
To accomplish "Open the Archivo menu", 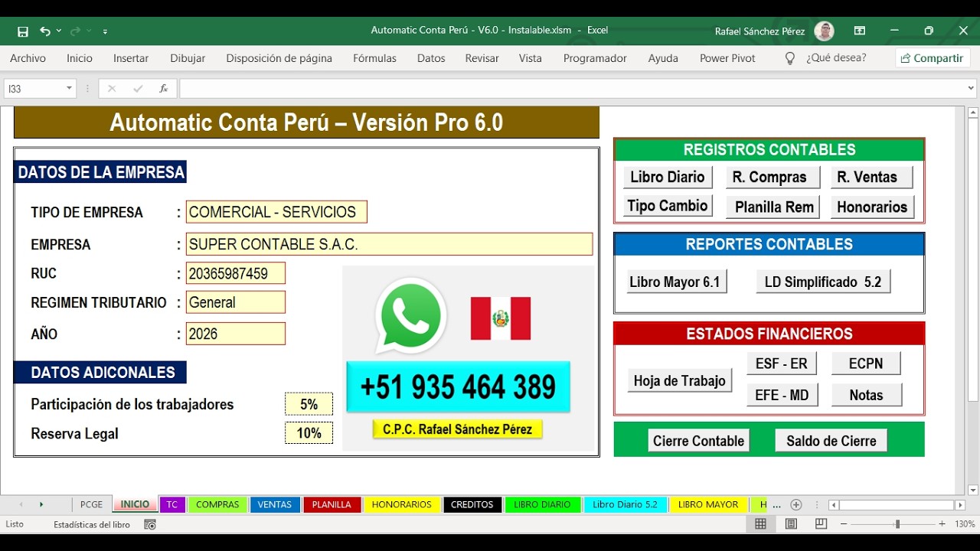I will pyautogui.click(x=28, y=58).
